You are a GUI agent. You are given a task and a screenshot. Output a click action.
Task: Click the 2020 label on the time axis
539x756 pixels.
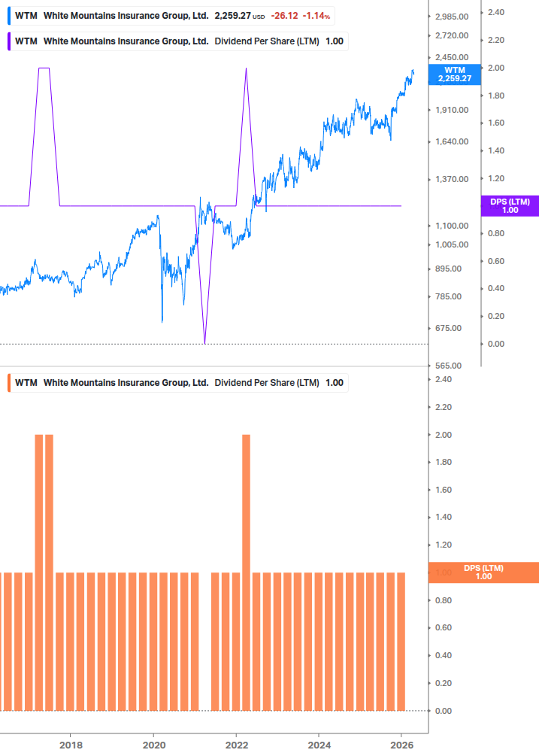tap(154, 745)
